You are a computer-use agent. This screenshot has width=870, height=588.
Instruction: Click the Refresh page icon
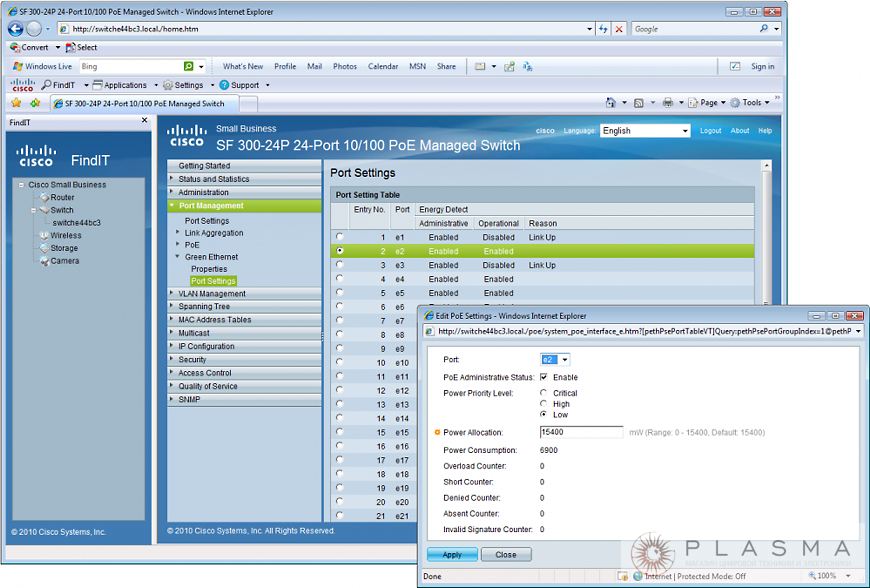coord(603,29)
